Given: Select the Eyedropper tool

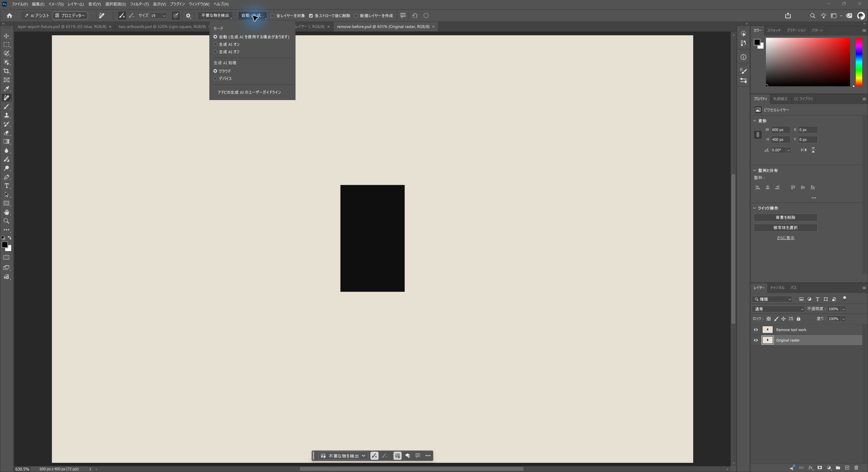Looking at the screenshot, I should (6, 89).
